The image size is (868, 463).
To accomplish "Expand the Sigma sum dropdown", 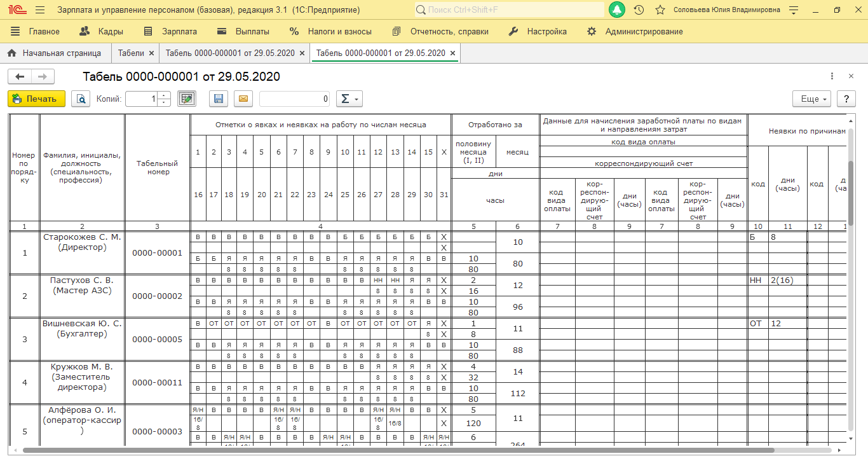I will point(349,99).
